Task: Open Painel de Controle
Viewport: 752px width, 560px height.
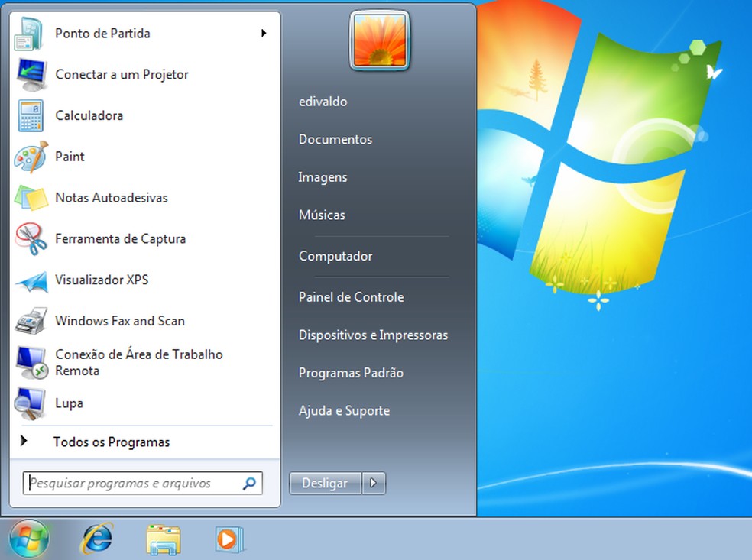Action: pyautogui.click(x=351, y=297)
